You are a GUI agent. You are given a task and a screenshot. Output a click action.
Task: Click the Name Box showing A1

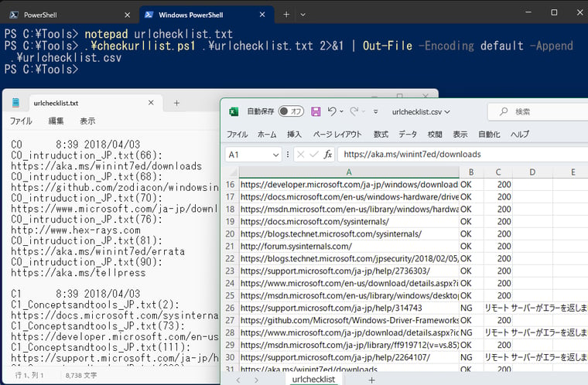[x=248, y=155]
